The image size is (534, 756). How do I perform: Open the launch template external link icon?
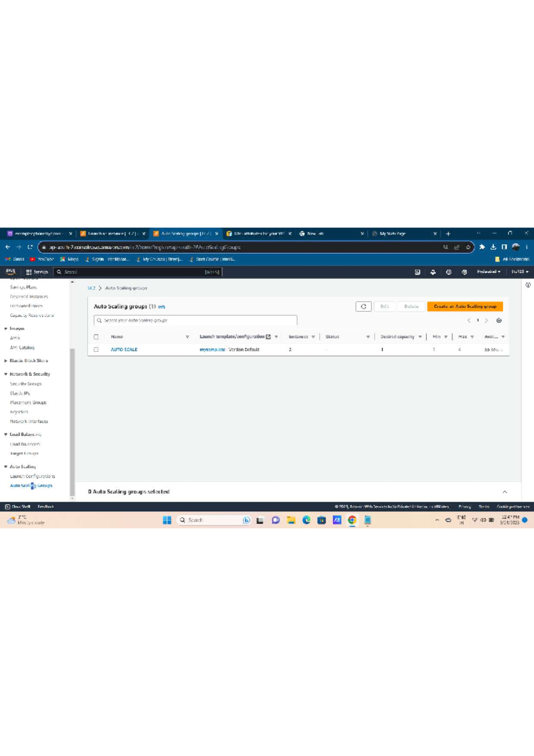[x=268, y=337]
